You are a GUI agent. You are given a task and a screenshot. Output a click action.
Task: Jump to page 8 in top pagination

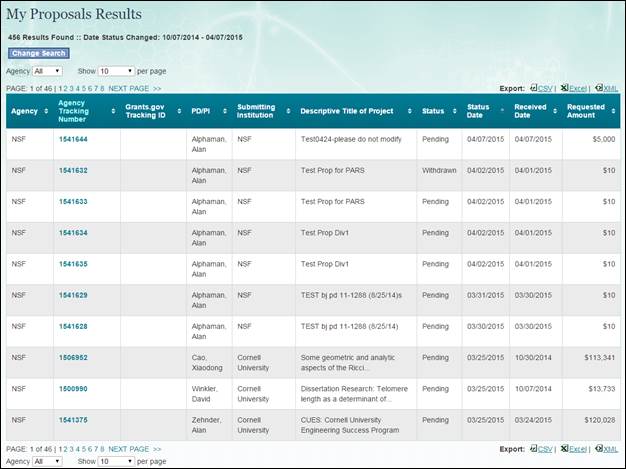pyautogui.click(x=101, y=88)
